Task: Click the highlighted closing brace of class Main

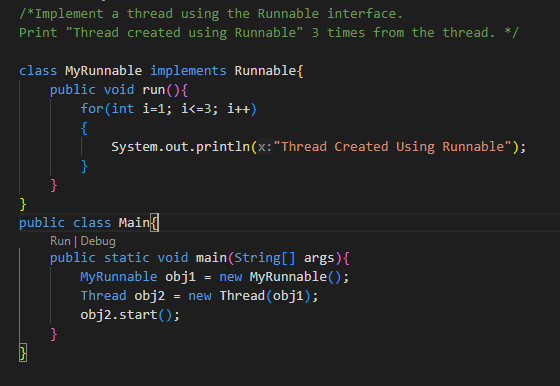Action: coord(23,353)
